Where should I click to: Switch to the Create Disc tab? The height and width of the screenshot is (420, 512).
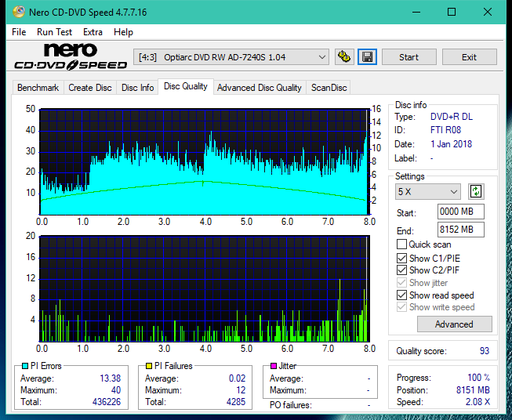(x=90, y=88)
